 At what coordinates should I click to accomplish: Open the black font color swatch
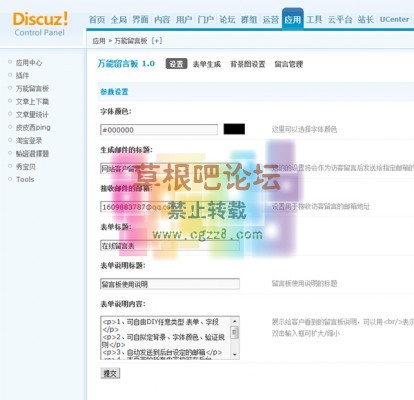[234, 129]
